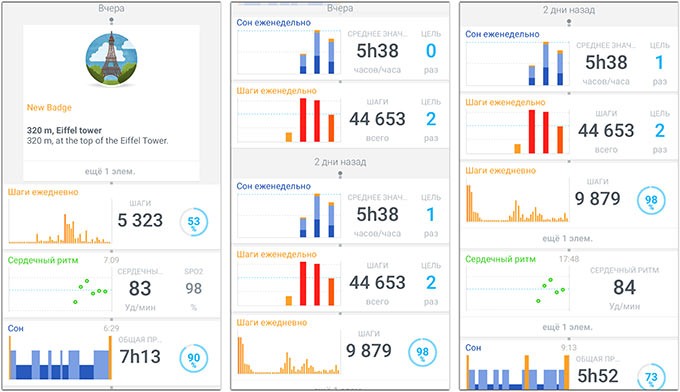This screenshot has height=392, width=680.
Task: Open daily steps chart in the middle screen
Action: (x=289, y=352)
